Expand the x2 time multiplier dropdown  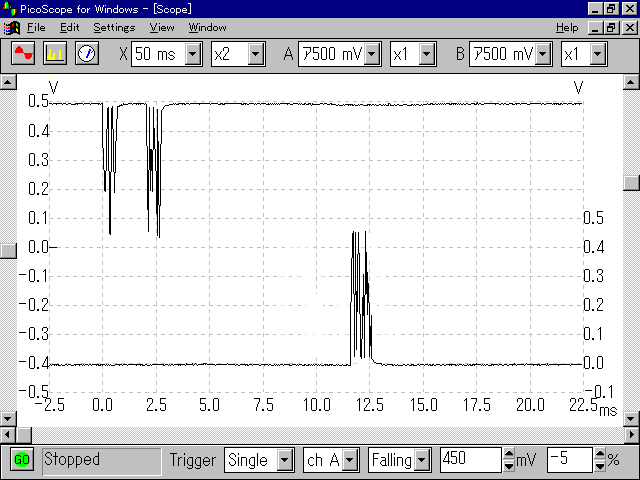pos(256,54)
